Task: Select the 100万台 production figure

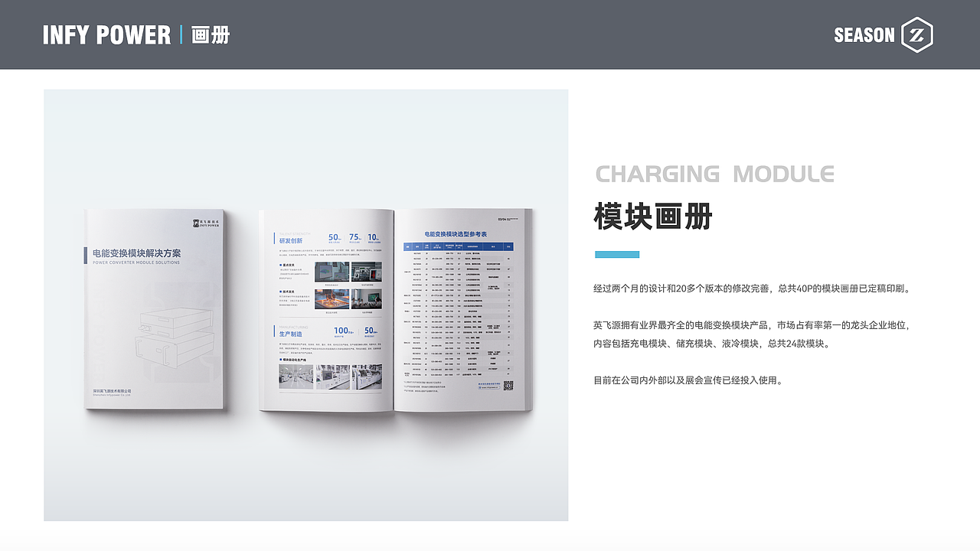Action: pyautogui.click(x=341, y=331)
